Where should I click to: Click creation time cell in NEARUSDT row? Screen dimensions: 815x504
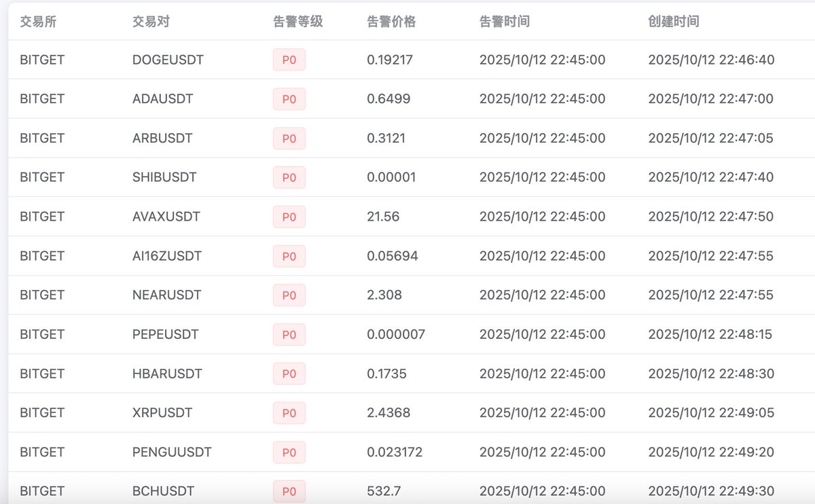coord(711,295)
